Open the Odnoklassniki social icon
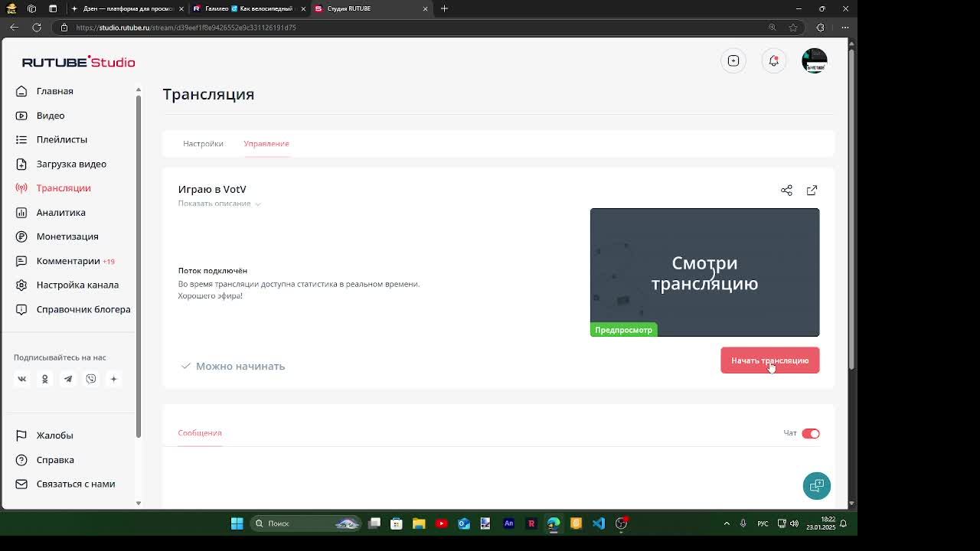Viewport: 980px width, 551px height. pyautogui.click(x=44, y=379)
